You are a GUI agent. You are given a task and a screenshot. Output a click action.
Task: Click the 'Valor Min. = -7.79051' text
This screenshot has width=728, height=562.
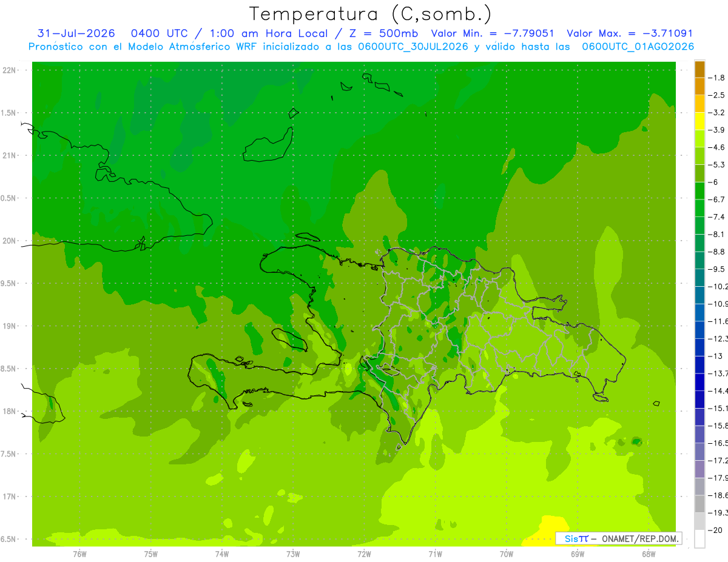pos(492,33)
